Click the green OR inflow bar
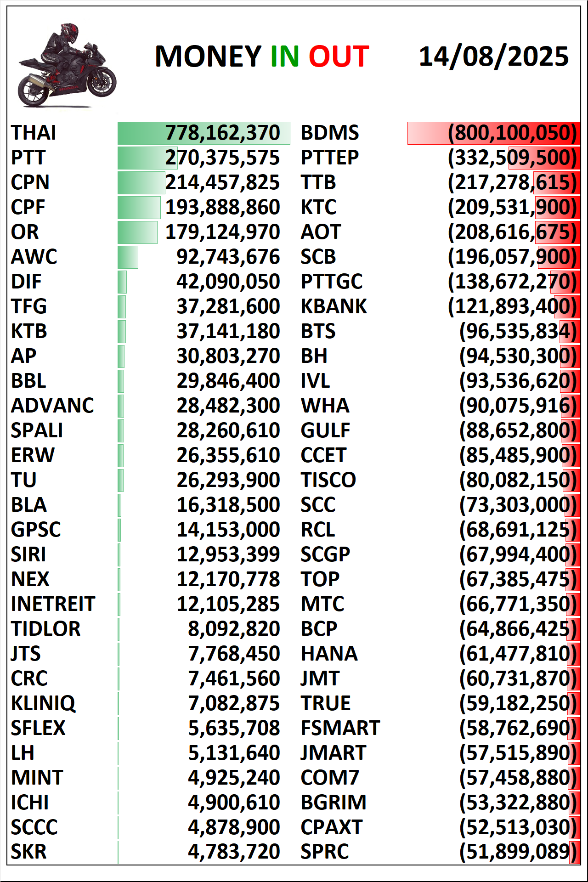588x882 pixels. click(x=137, y=232)
